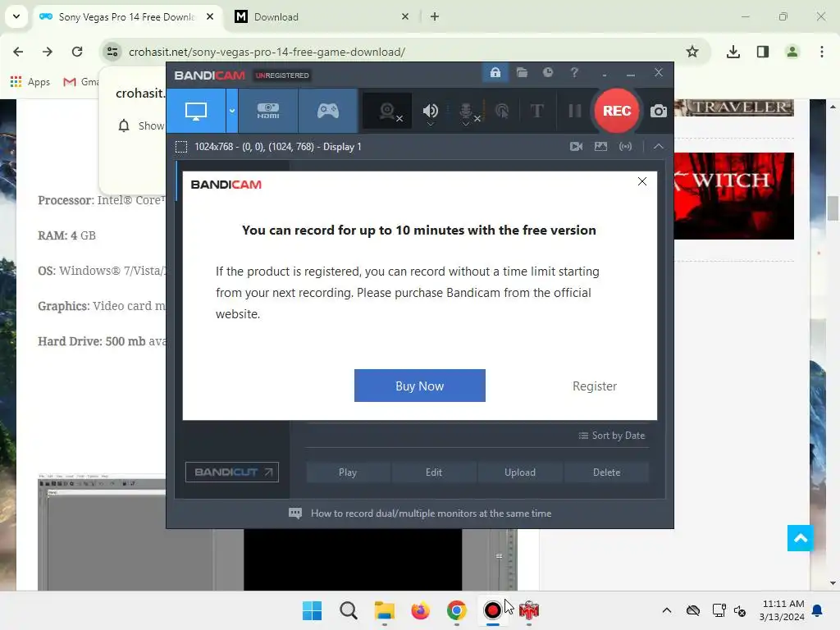Capture a screenshot with camera icon
The height and width of the screenshot is (630, 840).
tap(659, 111)
